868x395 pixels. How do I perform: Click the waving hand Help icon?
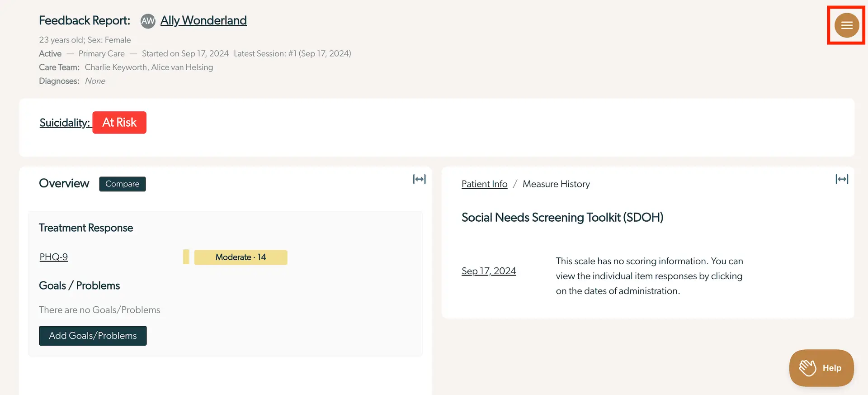coord(807,368)
